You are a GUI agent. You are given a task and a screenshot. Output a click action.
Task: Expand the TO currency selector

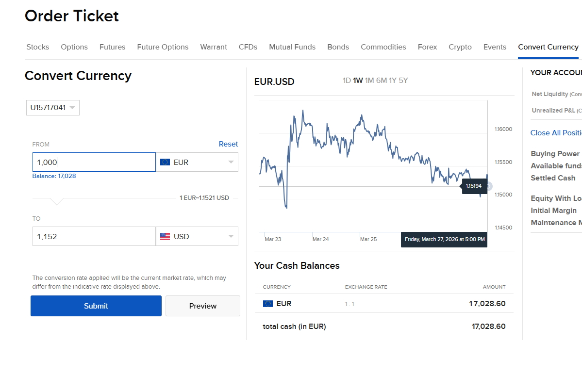[x=232, y=236]
